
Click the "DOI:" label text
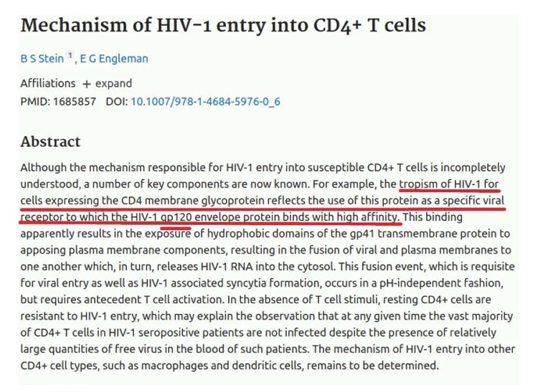coord(116,101)
